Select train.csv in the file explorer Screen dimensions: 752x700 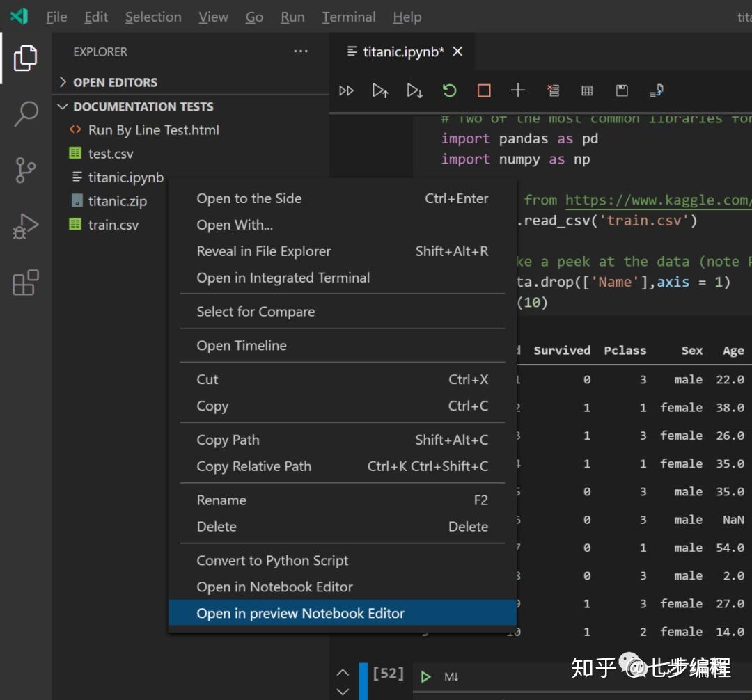click(x=113, y=225)
